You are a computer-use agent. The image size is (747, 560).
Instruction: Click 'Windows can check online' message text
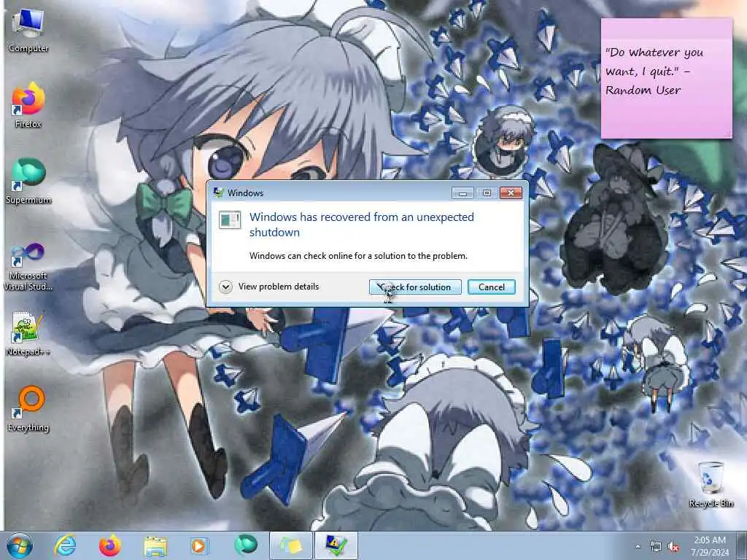(x=358, y=256)
